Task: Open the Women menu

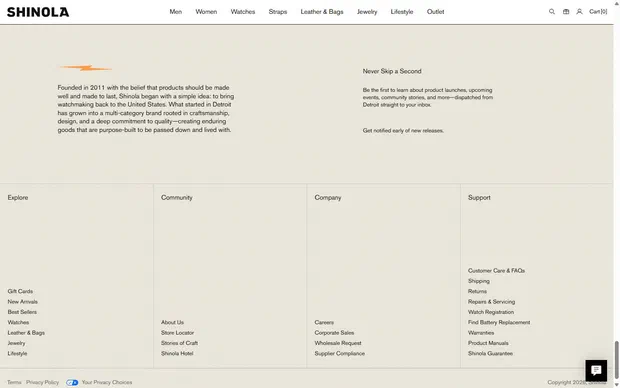Action: pyautogui.click(x=206, y=12)
